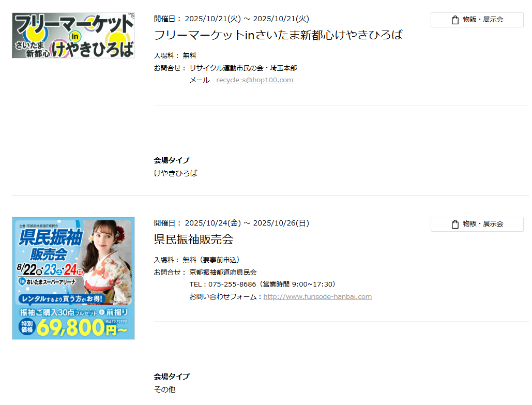Screen dimensions: 532x405
Task: Click the 京都振袖都道府県民会 contact name
Action: (223, 273)
